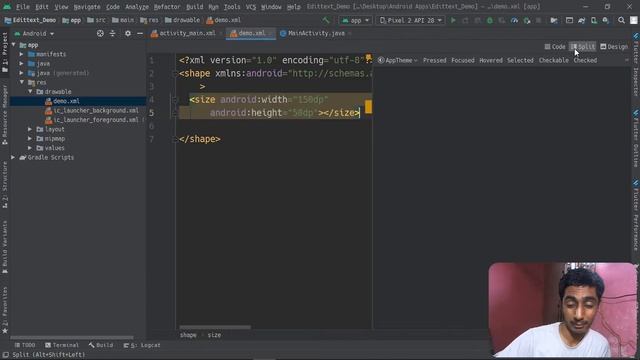Select the demo.xml editor tab
Screen dimensions: 640x360
250,33
